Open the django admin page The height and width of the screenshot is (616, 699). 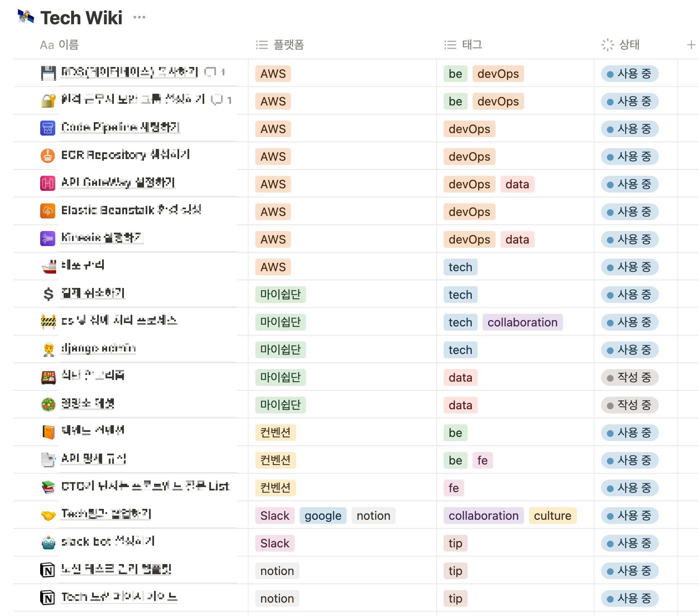click(x=98, y=348)
